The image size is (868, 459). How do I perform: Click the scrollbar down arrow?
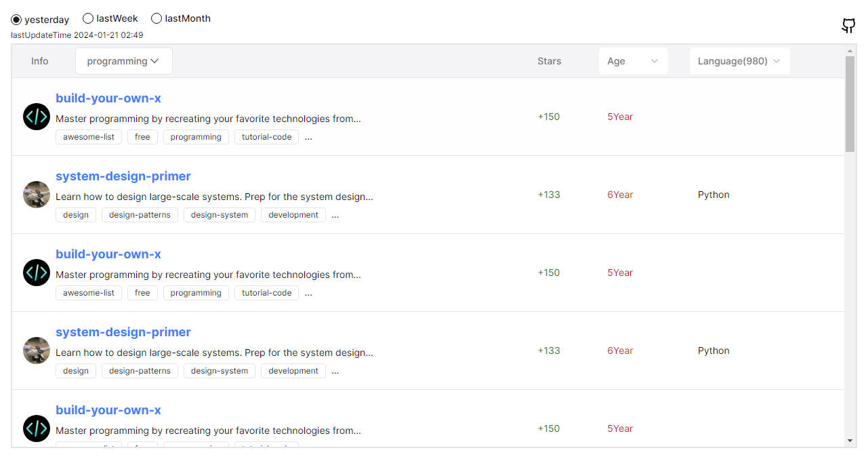[x=850, y=441]
